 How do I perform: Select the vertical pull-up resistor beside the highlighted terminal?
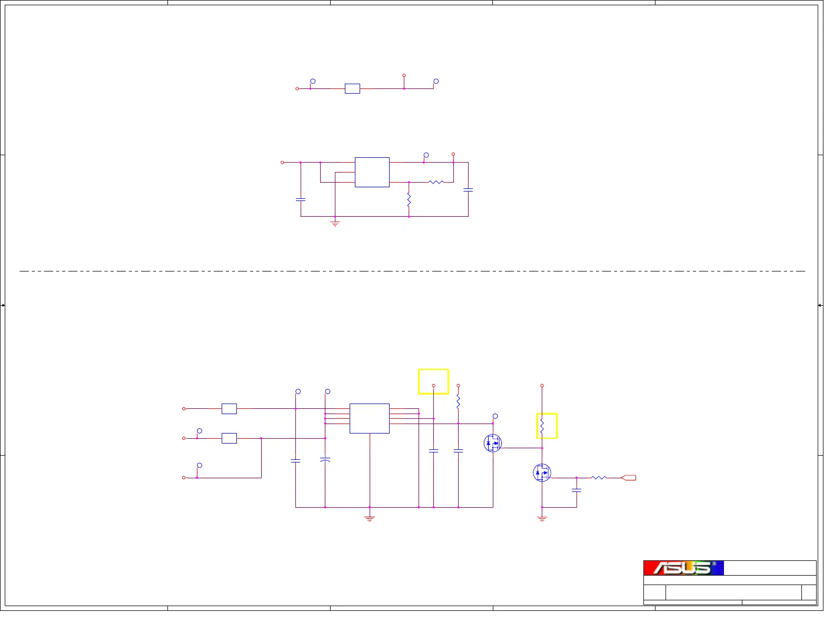(x=458, y=401)
